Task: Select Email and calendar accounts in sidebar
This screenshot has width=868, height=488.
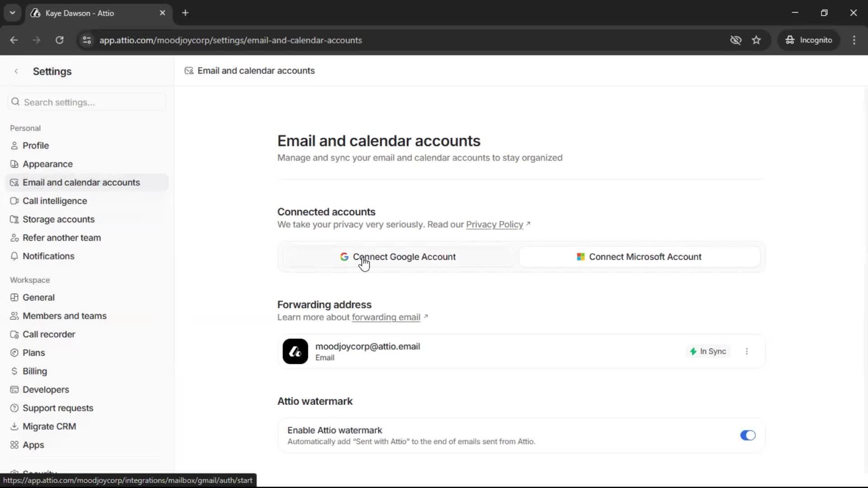Action: [x=87, y=183]
